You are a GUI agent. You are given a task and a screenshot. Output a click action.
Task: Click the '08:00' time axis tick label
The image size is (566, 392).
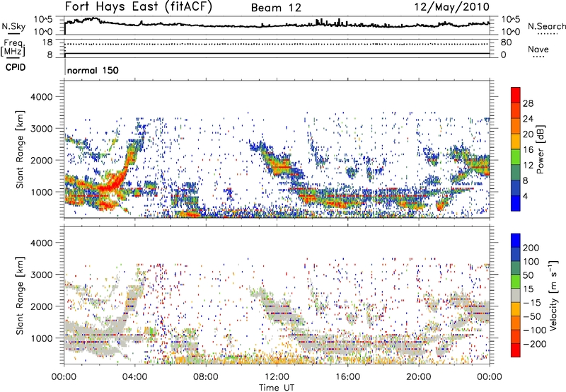(206, 377)
